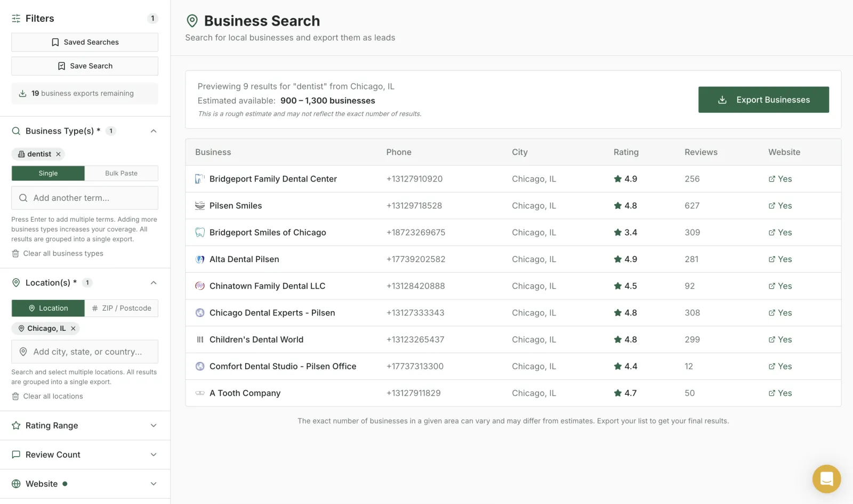
Task: Click the Phone column header
Action: [x=399, y=152]
